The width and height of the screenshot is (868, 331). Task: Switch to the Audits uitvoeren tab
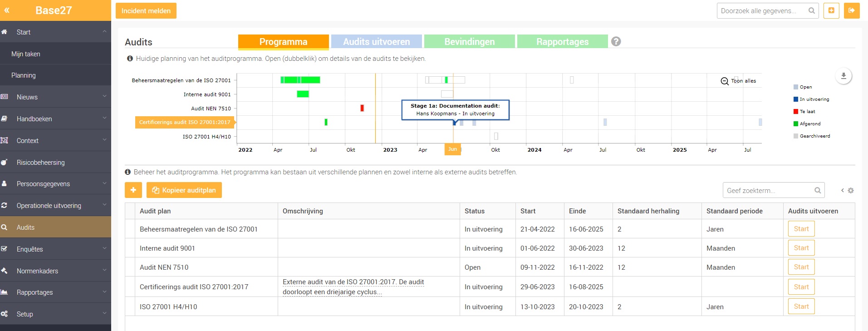click(377, 41)
